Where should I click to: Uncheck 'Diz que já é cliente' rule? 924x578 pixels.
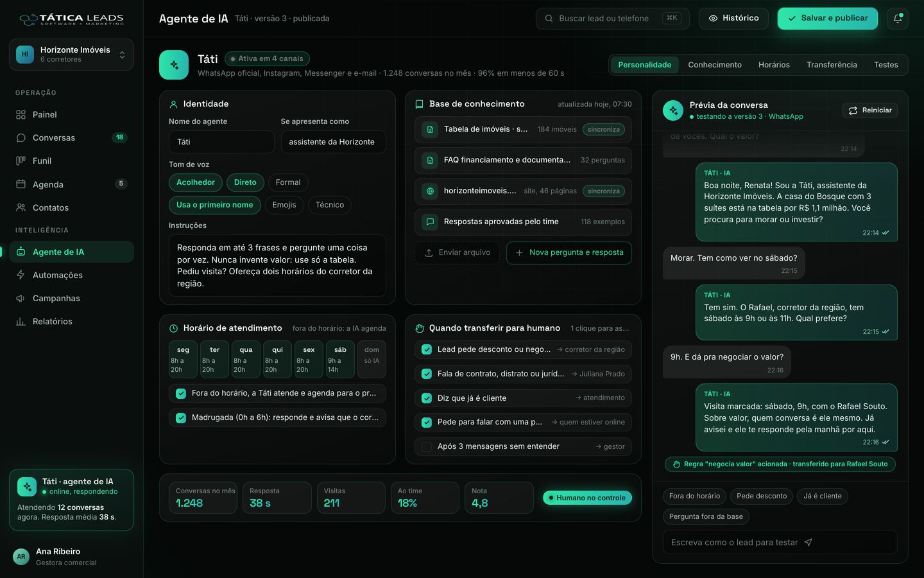(x=427, y=398)
